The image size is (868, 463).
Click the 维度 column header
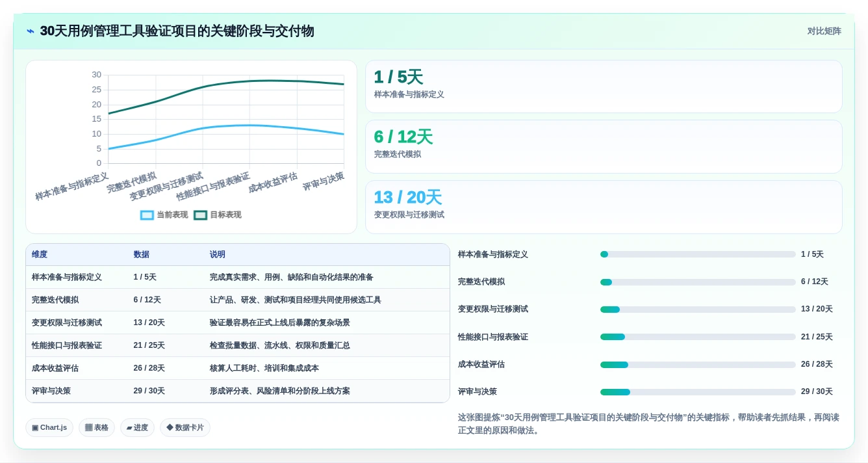coord(40,255)
